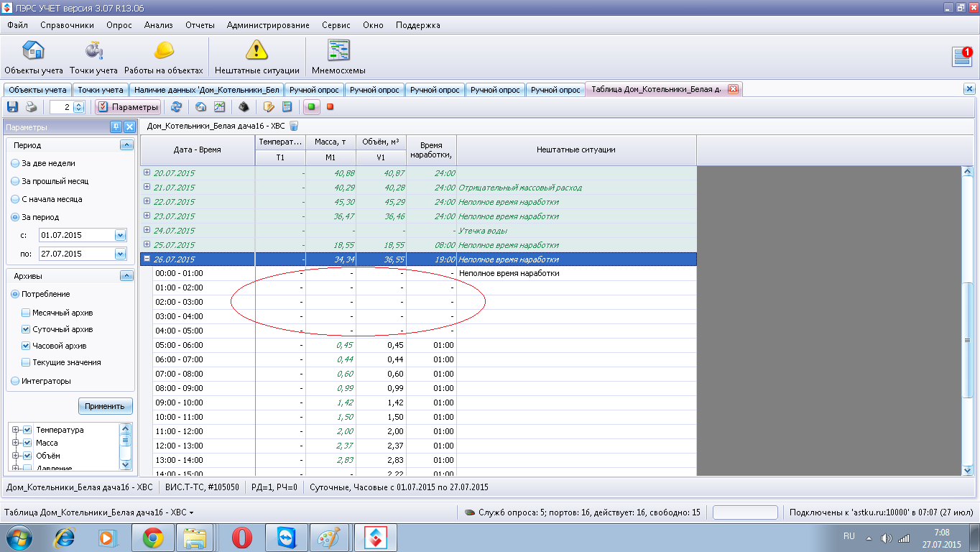Screen dimensions: 980x552
Task: Open Opera browser from taskbar
Action: 242,537
